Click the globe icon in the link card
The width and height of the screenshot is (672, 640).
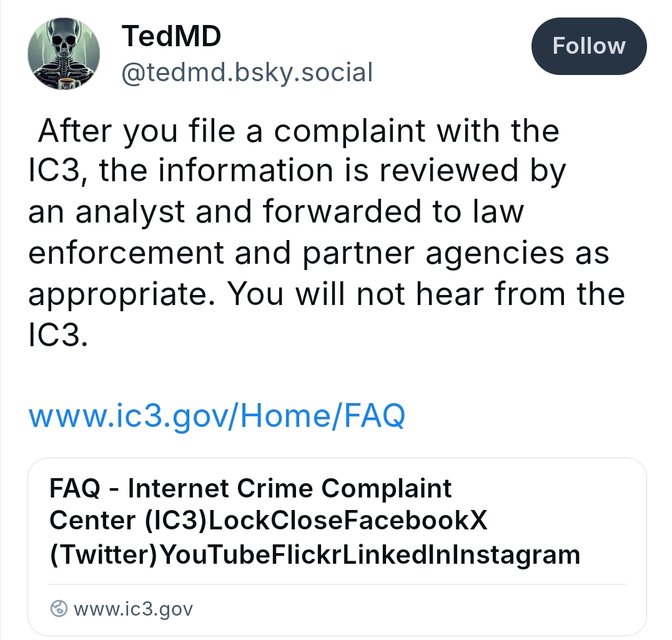point(59,609)
